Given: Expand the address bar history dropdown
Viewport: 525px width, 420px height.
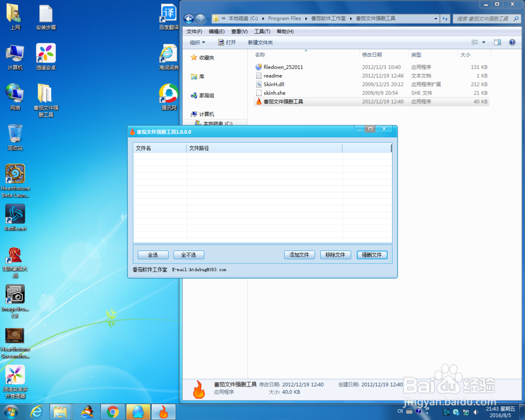Looking at the screenshot, I should coord(436,19).
